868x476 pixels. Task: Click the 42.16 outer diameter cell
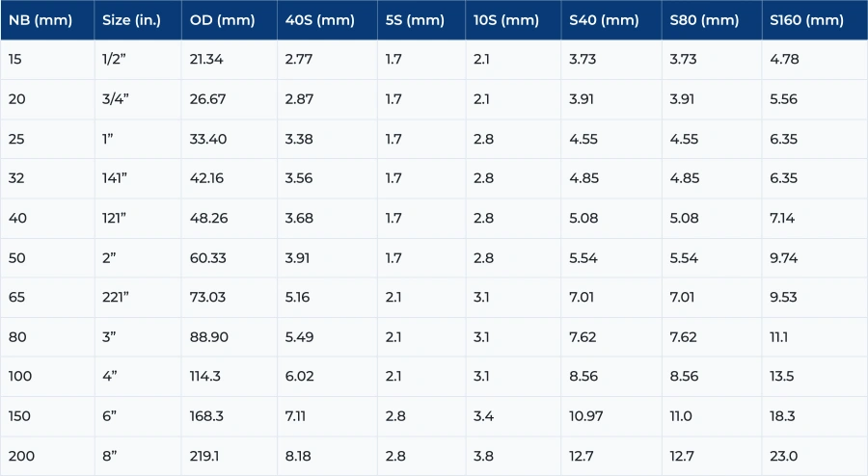[207, 178]
